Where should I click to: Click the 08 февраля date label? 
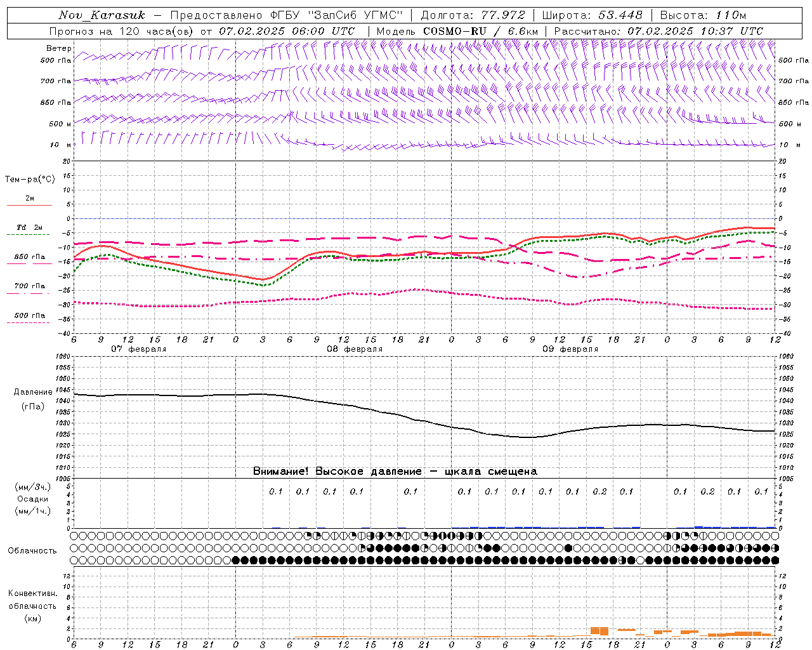click(355, 349)
